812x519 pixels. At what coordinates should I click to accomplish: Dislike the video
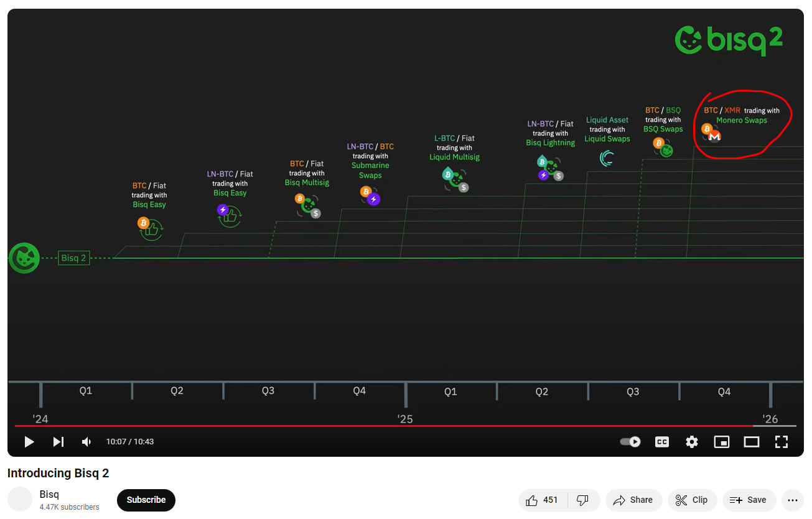tap(583, 500)
